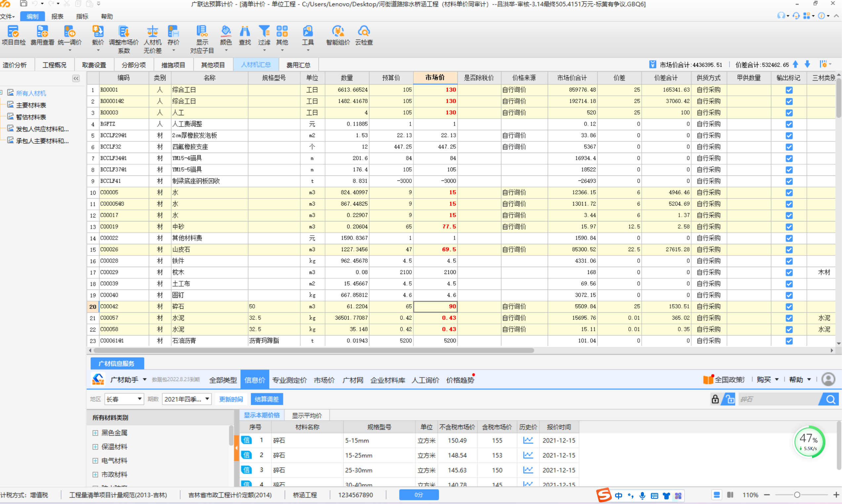Toggle 输出标记 checkbox for 制梁底座钢板回收 row
The width and height of the screenshot is (842, 504).
click(x=789, y=181)
